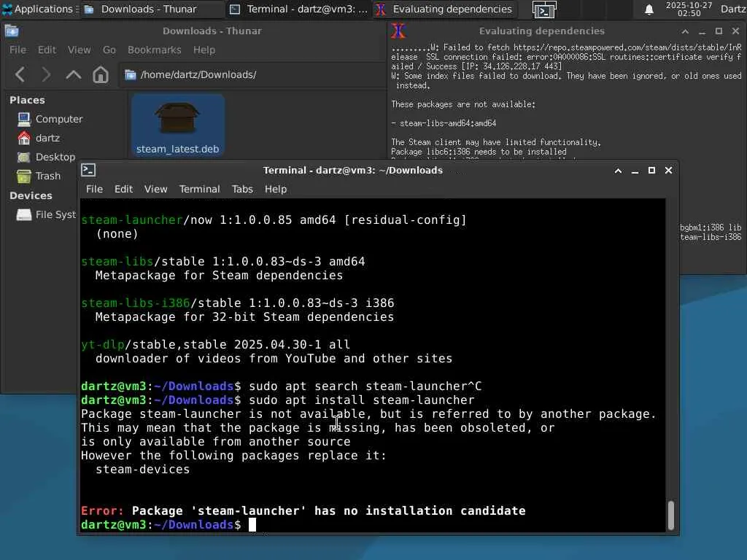Click the Thunar window title icon
Screen dimensions: 747x560
tap(12, 31)
